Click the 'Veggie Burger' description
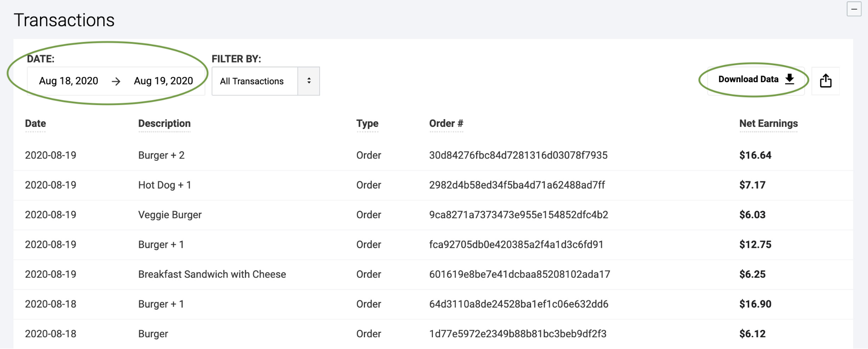The height and width of the screenshot is (349, 868). click(x=170, y=215)
